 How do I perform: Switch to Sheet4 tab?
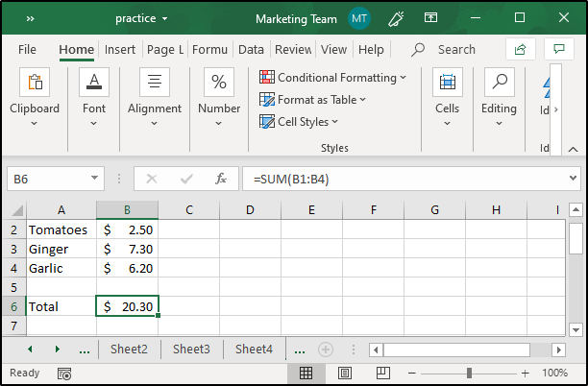[254, 350]
